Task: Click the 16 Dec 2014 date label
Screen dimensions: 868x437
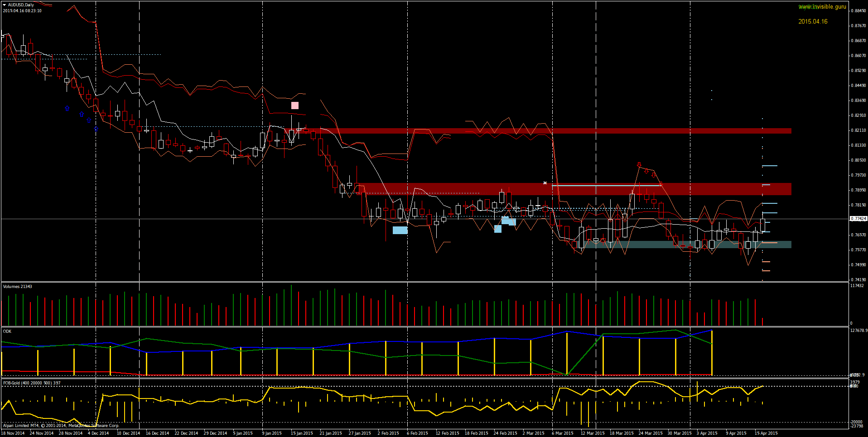Action: 157,433
